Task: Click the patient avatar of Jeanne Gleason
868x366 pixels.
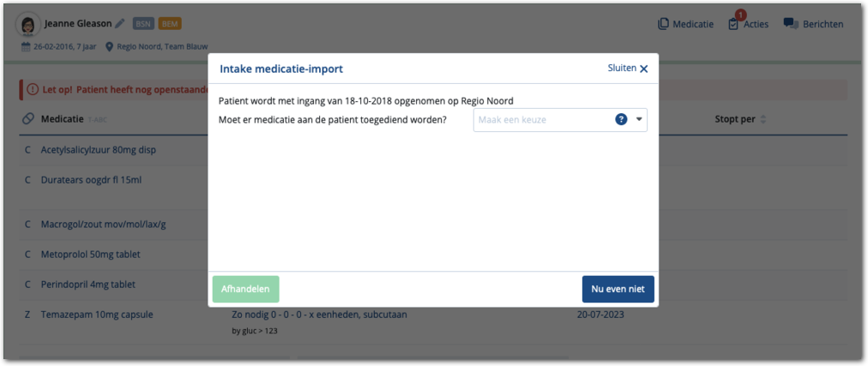Action: coord(28,25)
